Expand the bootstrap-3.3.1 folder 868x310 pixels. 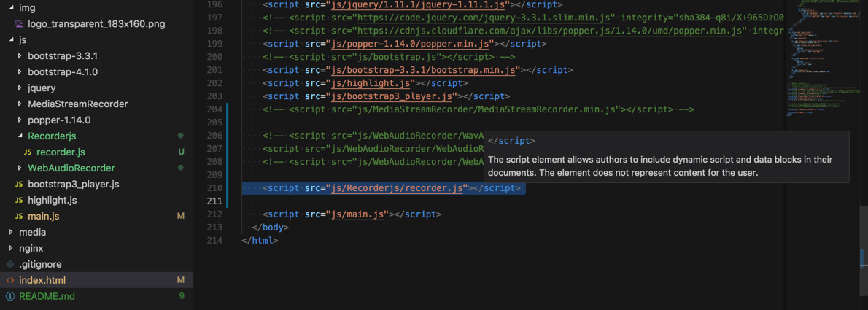coord(20,55)
